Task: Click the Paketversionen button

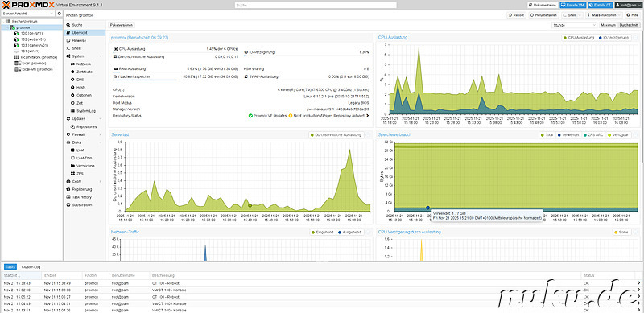Action: click(x=122, y=25)
